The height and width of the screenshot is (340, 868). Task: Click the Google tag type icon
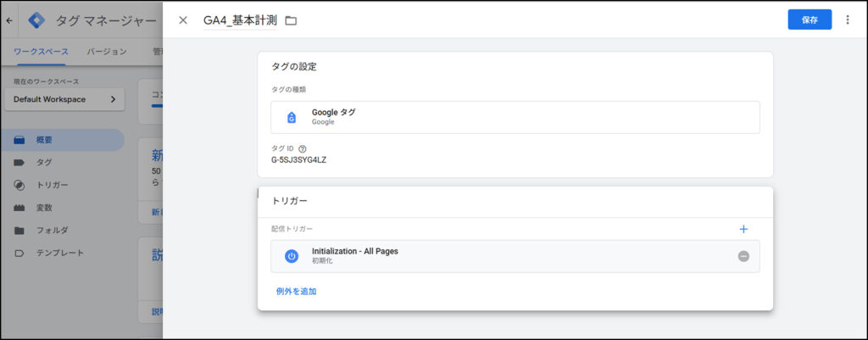[292, 117]
